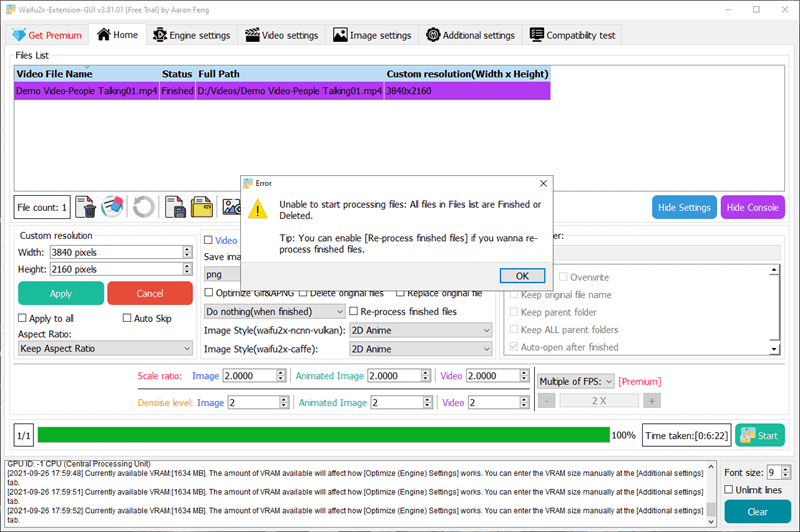Save the files list with the floppy-document icon
The height and width of the screenshot is (532, 800).
point(175,207)
